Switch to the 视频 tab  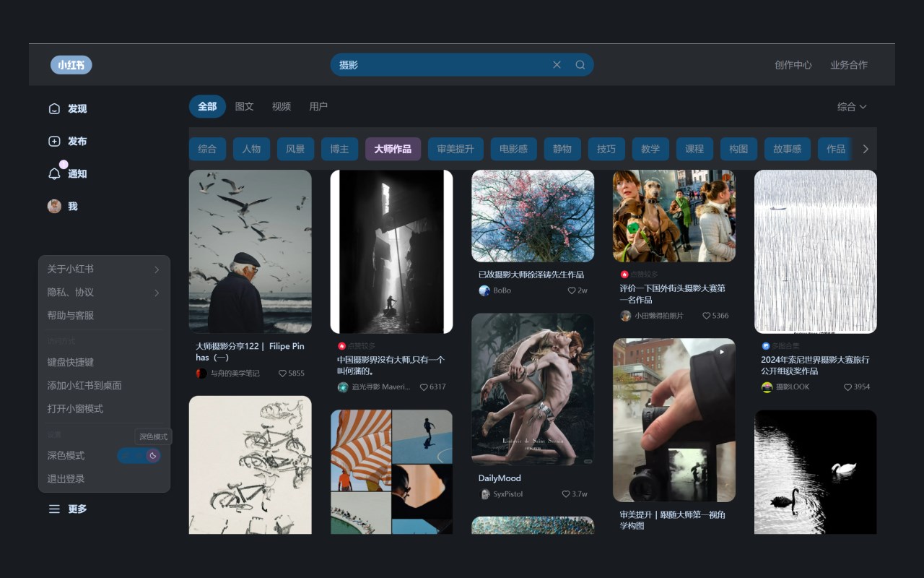tap(282, 106)
